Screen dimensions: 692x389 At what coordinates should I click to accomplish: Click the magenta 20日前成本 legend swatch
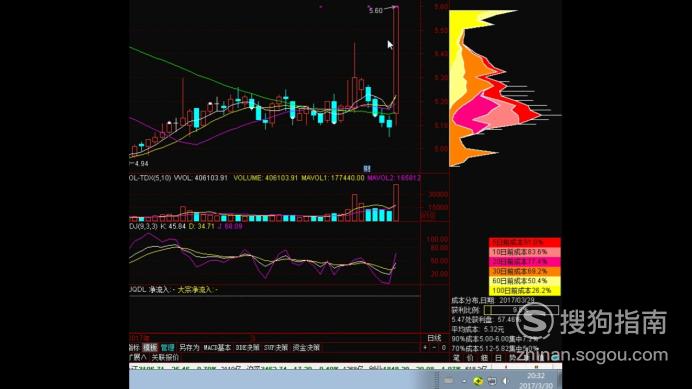pos(525,262)
